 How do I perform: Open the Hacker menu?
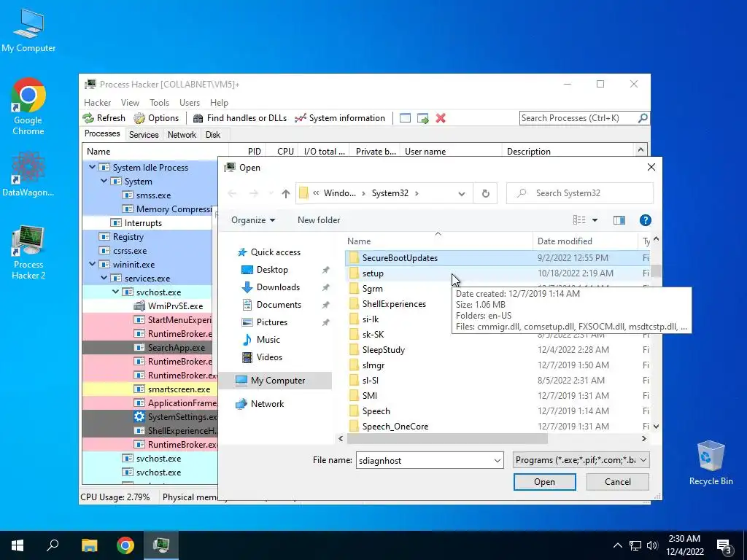97,102
